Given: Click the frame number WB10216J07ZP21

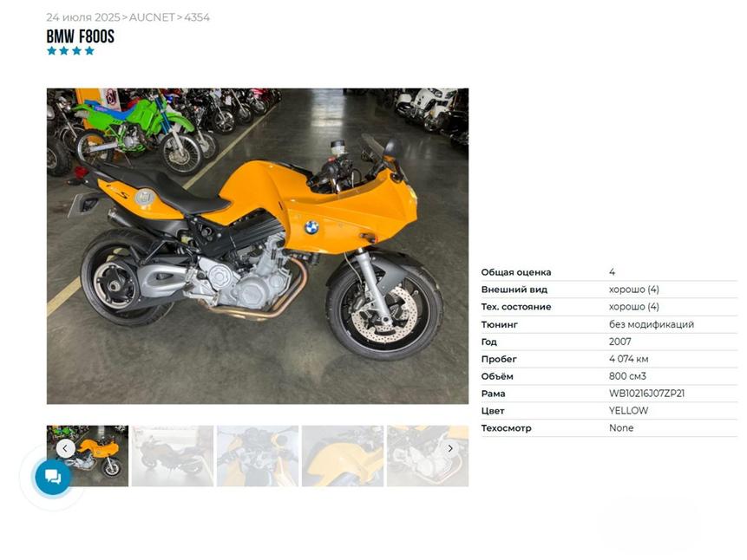Looking at the screenshot, I should [x=646, y=394].
